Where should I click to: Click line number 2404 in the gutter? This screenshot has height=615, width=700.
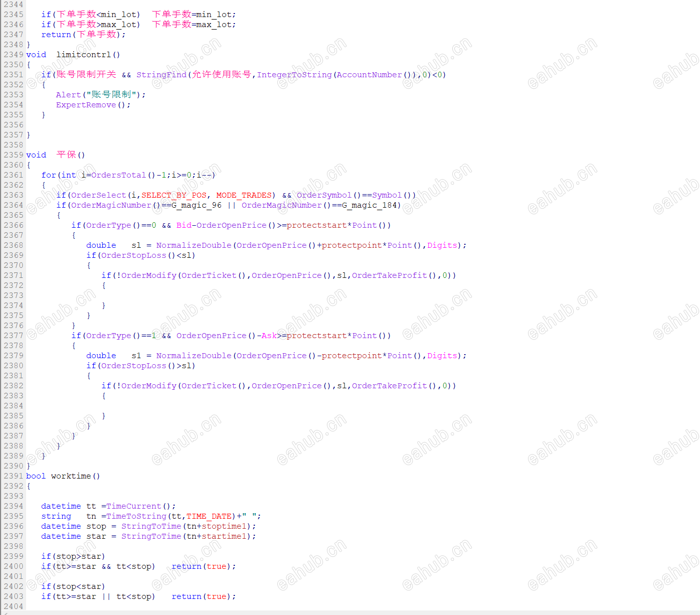click(14, 606)
